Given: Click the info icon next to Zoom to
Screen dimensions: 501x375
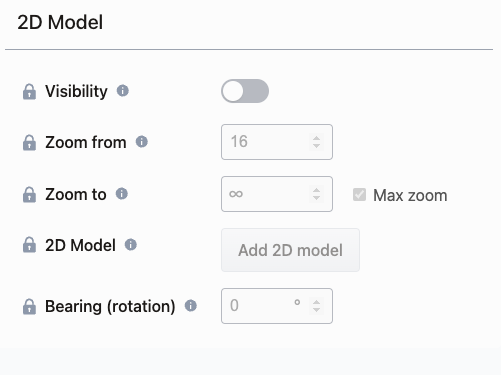Looking at the screenshot, I should [x=122, y=194].
